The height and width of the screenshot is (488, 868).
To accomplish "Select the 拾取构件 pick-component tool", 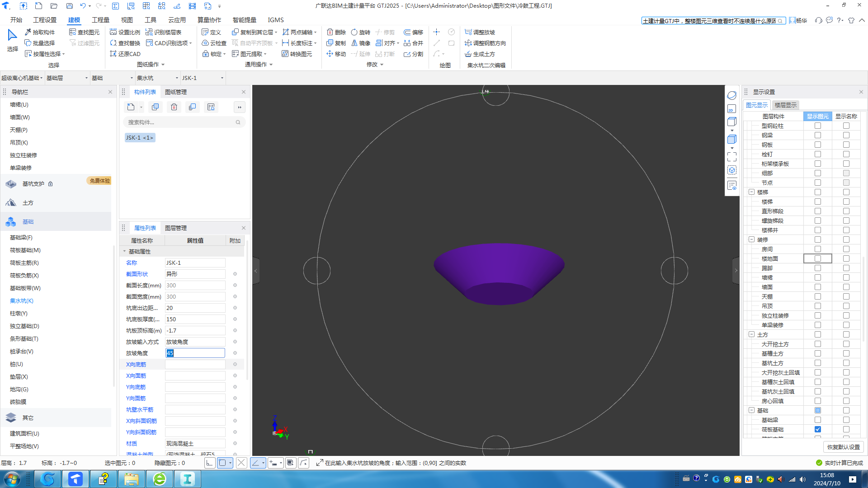I will 40,32.
